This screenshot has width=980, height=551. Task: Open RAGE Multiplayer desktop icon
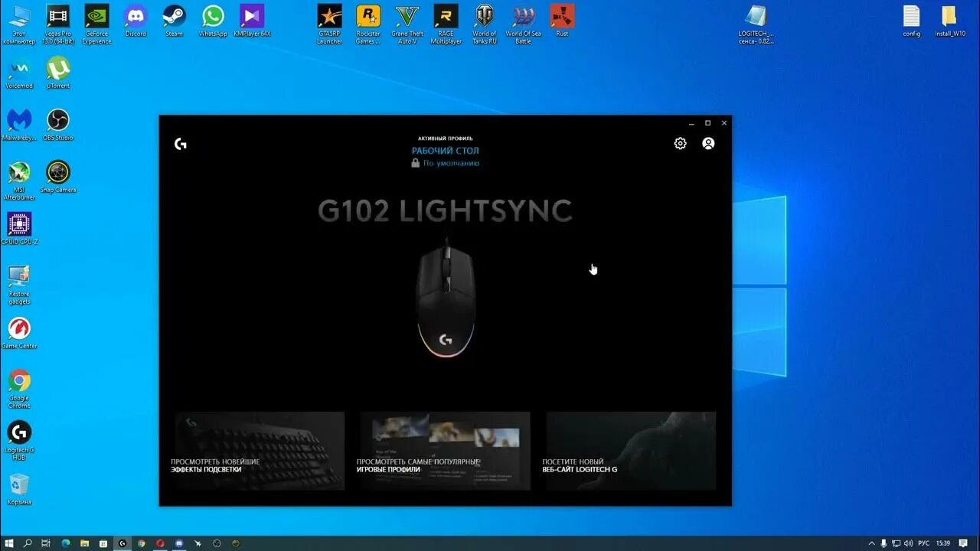point(446,24)
